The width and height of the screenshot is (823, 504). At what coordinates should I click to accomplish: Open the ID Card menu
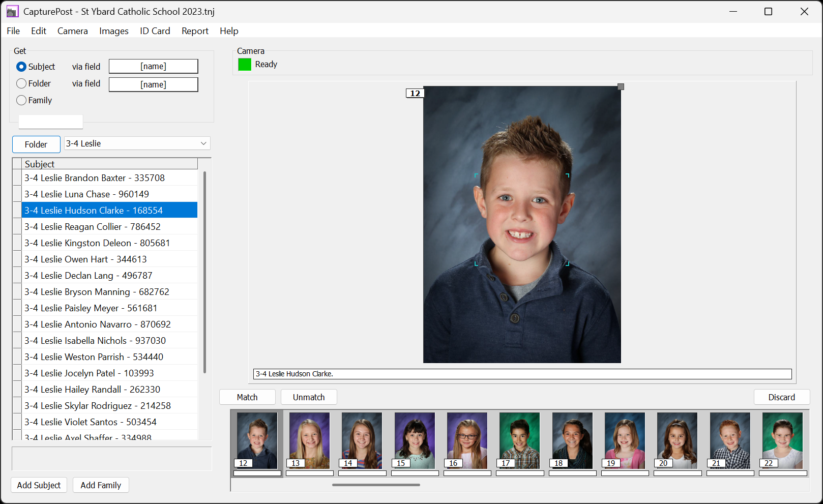click(155, 31)
